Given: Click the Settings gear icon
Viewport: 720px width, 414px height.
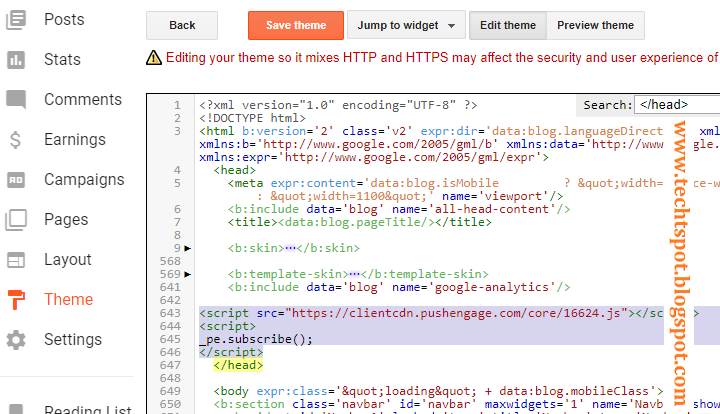Looking at the screenshot, I should (x=16, y=340).
